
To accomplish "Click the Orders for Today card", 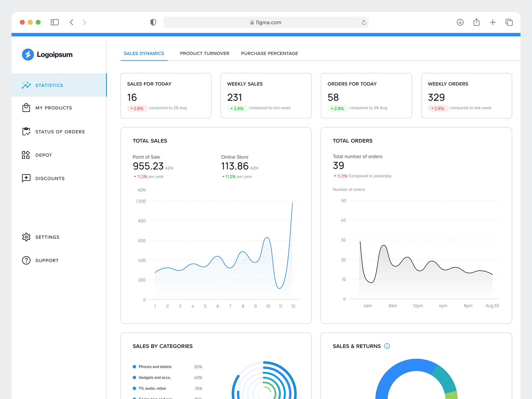I will click(366, 96).
